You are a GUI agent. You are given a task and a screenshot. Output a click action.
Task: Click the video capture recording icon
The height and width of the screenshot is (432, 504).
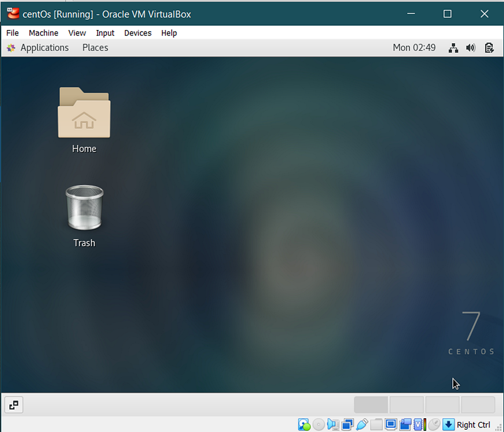[406, 425]
